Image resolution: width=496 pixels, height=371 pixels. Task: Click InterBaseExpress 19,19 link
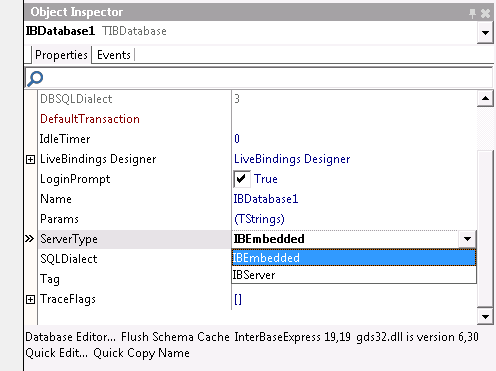point(292,337)
